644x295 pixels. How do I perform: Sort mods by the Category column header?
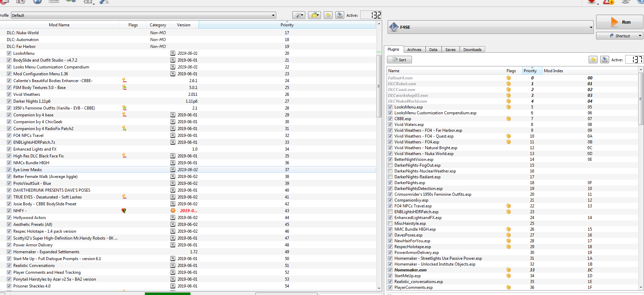(x=158, y=25)
